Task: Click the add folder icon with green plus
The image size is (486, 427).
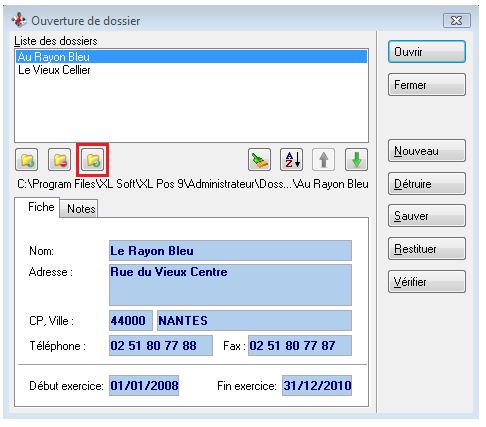Action: pos(27,160)
